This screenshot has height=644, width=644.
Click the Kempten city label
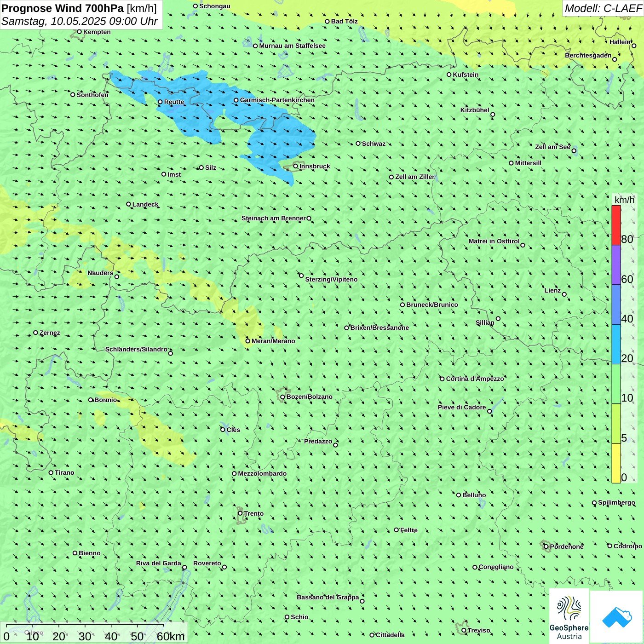pyautogui.click(x=97, y=32)
